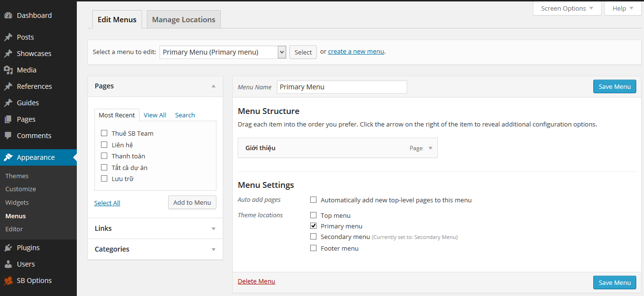
Task: Open Plugins in the sidebar
Action: (x=38, y=248)
